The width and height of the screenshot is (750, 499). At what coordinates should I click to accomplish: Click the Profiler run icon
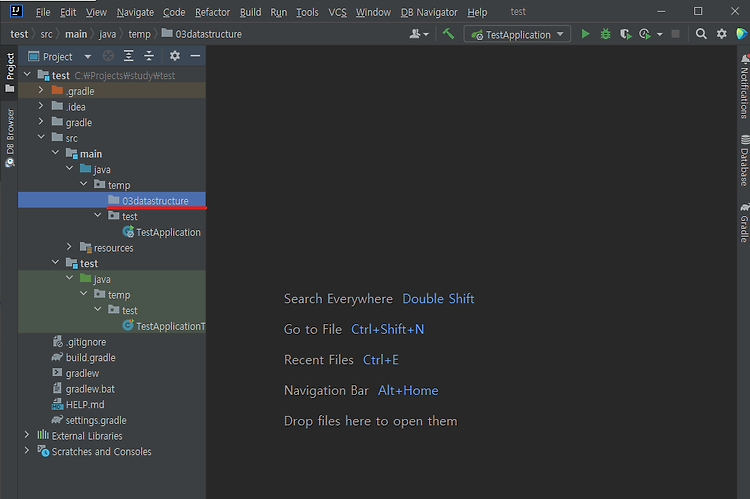[x=645, y=34]
